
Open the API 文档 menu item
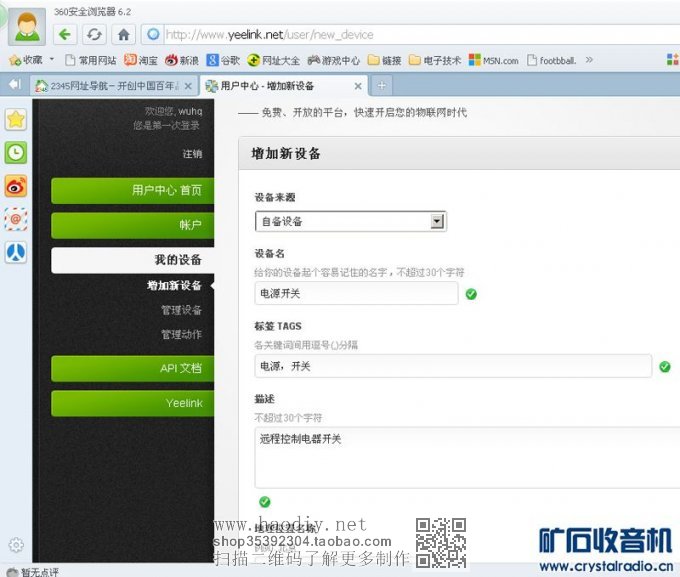click(x=132, y=368)
